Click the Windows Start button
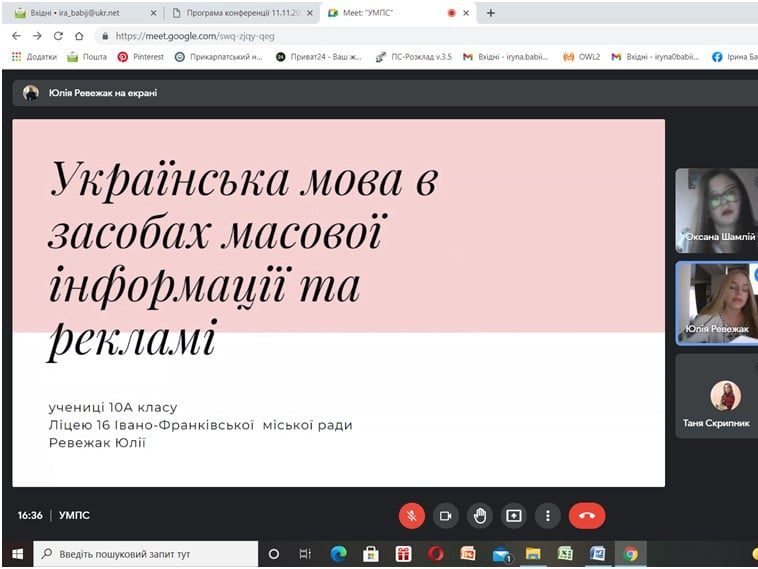This screenshot has height=569, width=758. pyautogui.click(x=17, y=553)
